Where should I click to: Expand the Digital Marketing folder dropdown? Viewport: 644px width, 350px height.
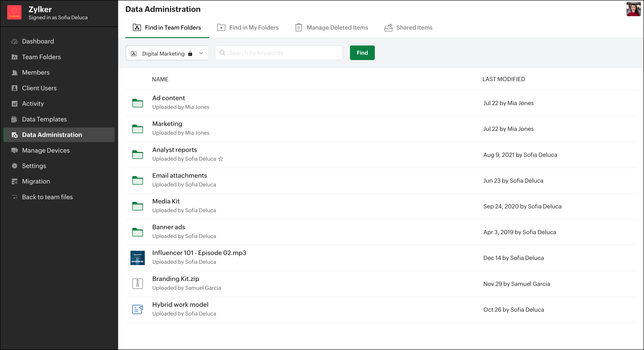pos(163,53)
